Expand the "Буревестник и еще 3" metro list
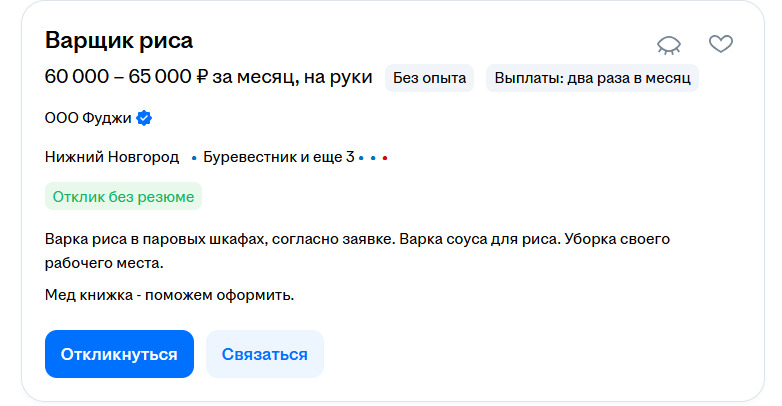 278,157
